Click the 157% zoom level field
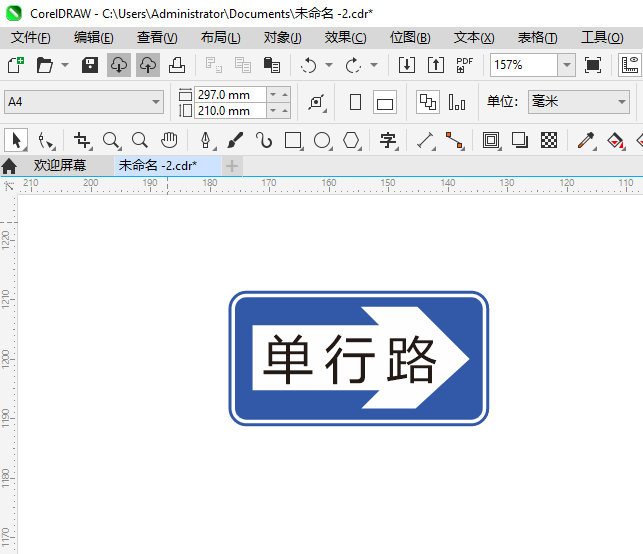Image resolution: width=643 pixels, height=554 pixels. coord(524,65)
